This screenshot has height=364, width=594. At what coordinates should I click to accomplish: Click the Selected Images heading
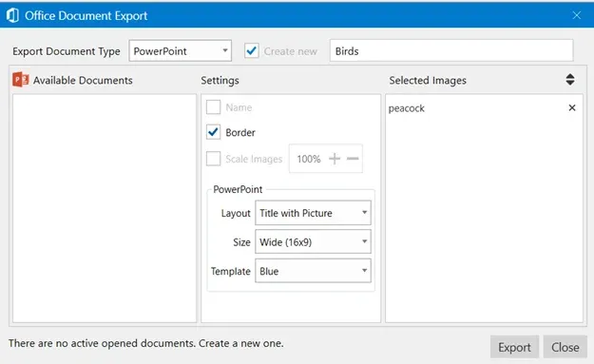point(428,80)
